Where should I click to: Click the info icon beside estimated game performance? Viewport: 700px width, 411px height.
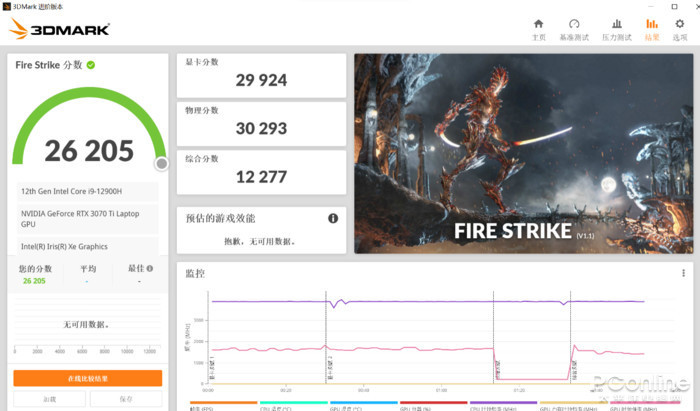pos(333,218)
